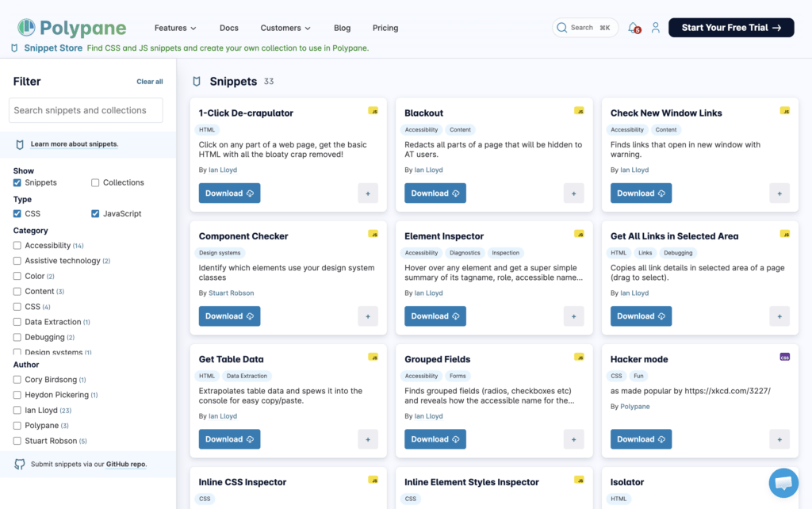
Task: Add Blackout to collection with plus button
Action: tap(574, 193)
